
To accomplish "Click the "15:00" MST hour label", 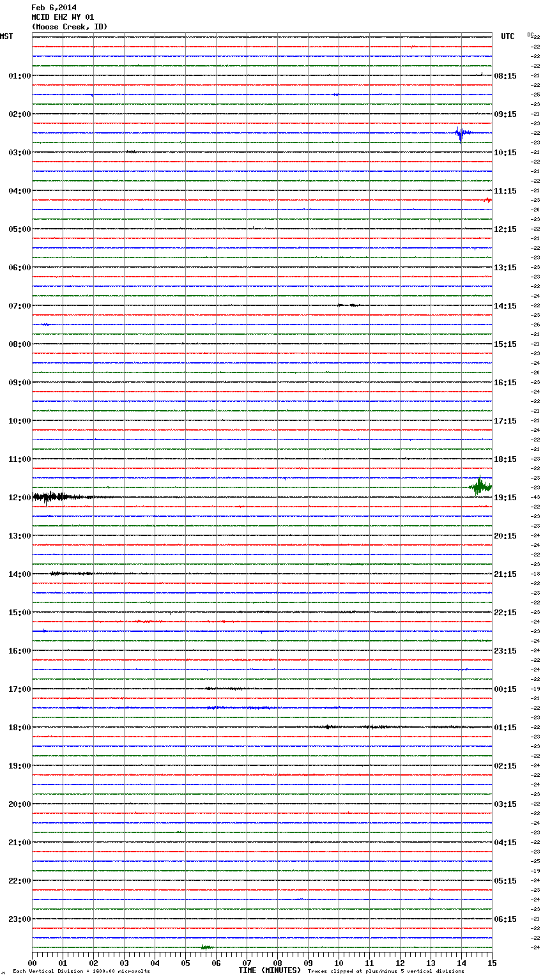I will coord(20,613).
